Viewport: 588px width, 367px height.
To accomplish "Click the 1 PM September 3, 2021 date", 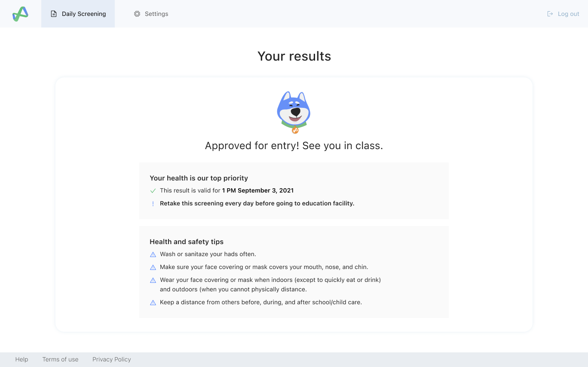I will pos(258,190).
